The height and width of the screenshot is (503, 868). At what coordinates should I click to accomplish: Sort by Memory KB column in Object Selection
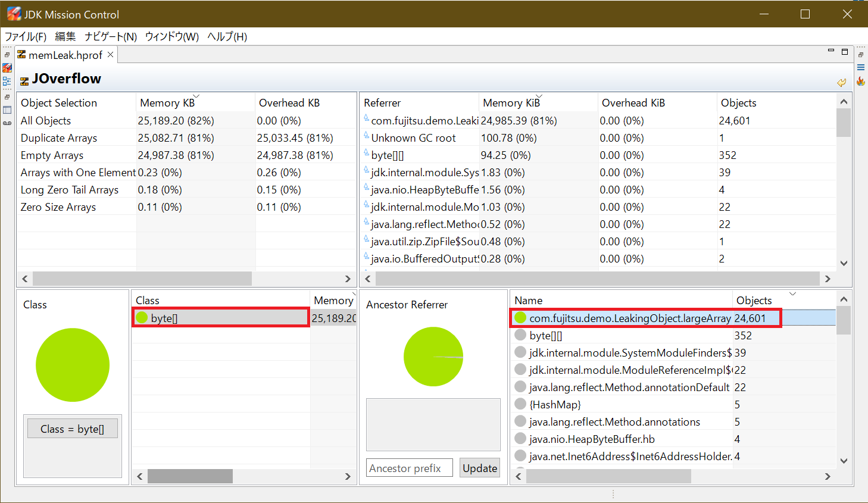167,103
